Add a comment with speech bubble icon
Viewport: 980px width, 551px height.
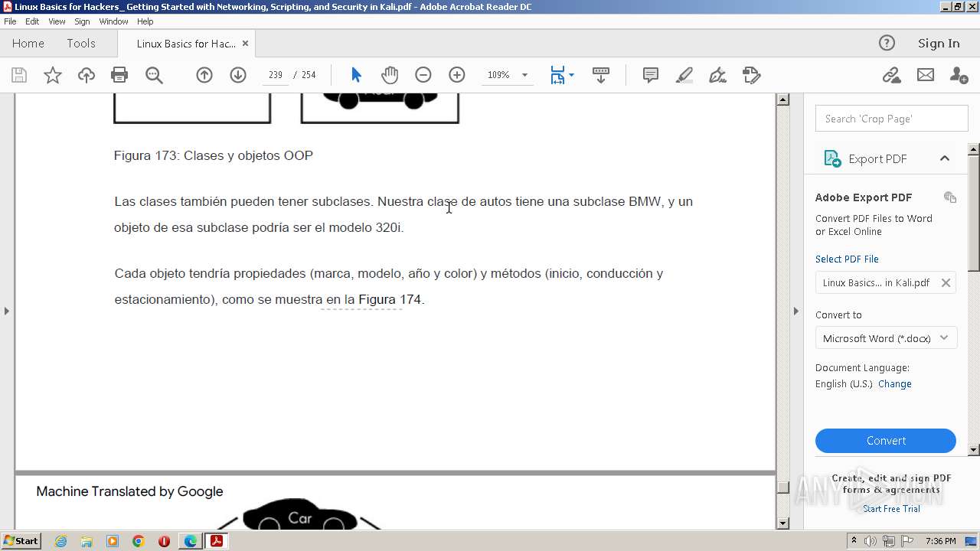tap(651, 75)
